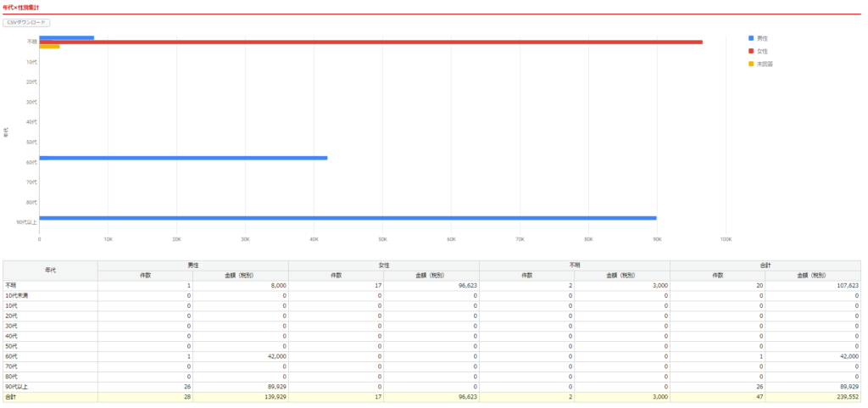Click the 10代未満 row label in table
This screenshot has height=408, width=868.
click(x=17, y=296)
